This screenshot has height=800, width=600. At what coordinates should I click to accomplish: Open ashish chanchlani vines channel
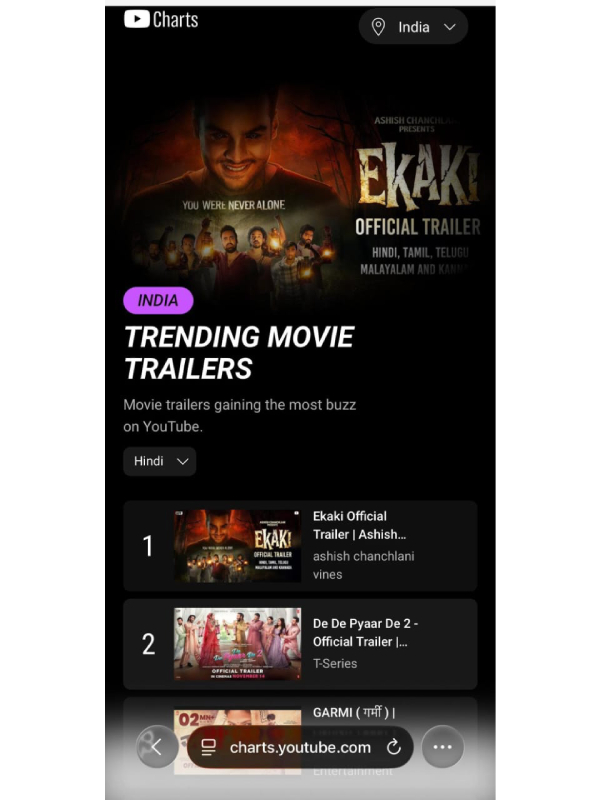coord(363,565)
